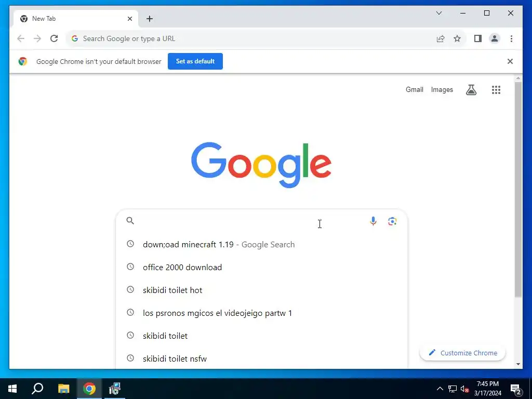This screenshot has width=532, height=399.
Task: Open Google Lens image search
Action: pos(392,221)
